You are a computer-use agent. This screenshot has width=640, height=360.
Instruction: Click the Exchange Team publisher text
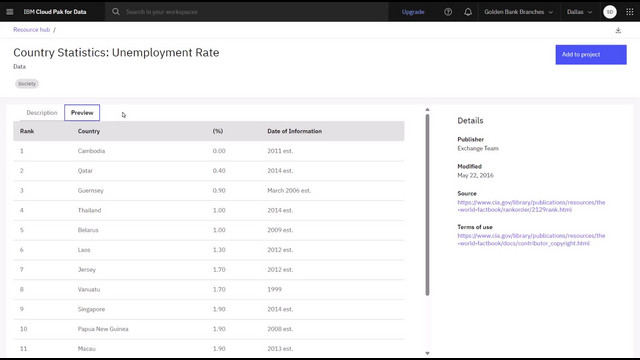(478, 148)
